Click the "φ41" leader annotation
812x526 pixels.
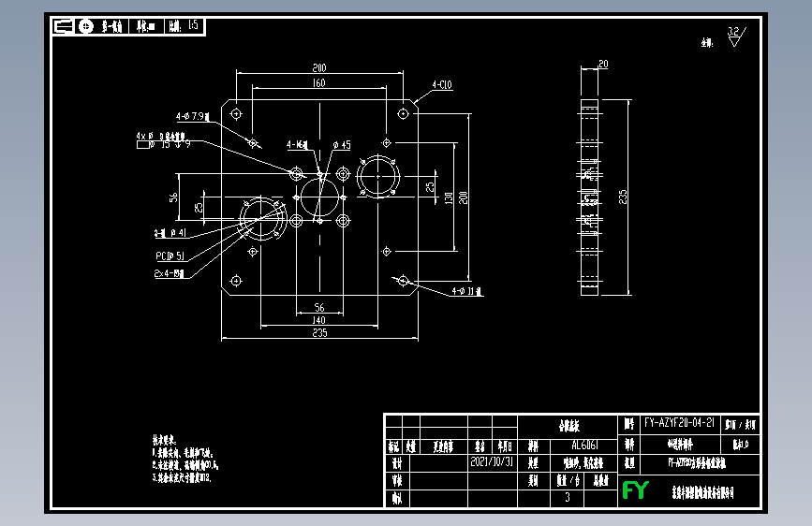tap(170, 233)
